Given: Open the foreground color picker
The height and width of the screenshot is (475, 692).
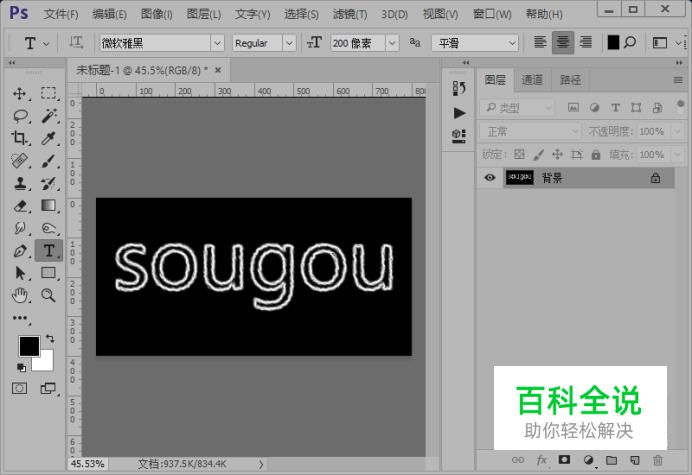Looking at the screenshot, I should pos(29,346).
